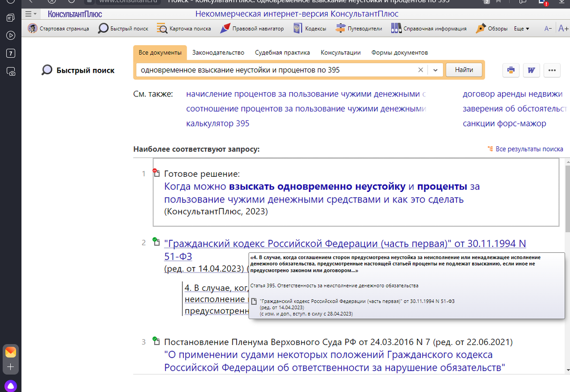The width and height of the screenshot is (570, 392).
Task: Switch to Законодательство tab
Action: click(x=218, y=52)
